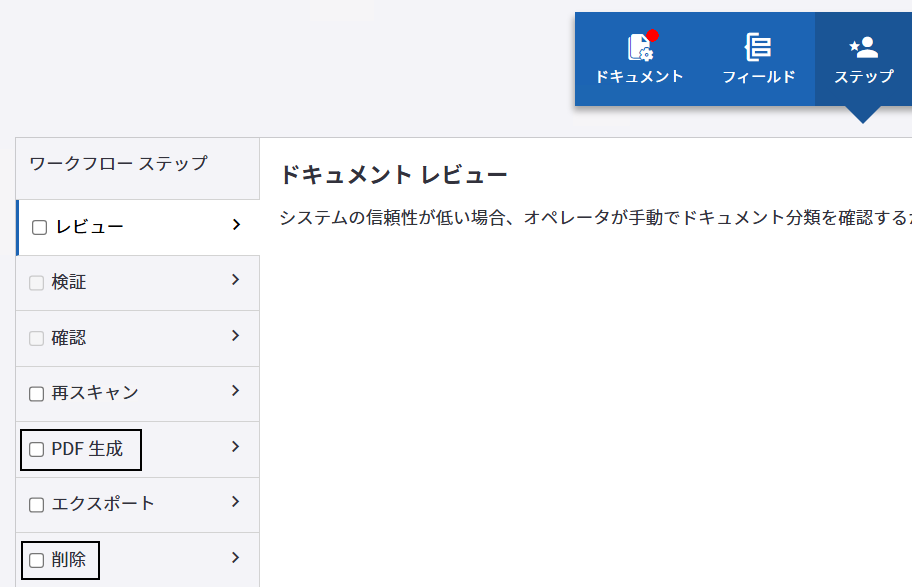Expand the PDF 生成 chevron
912x587 pixels.
click(x=236, y=447)
